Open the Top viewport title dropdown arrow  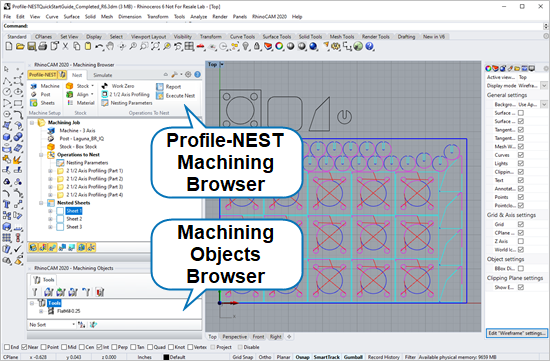point(221,64)
